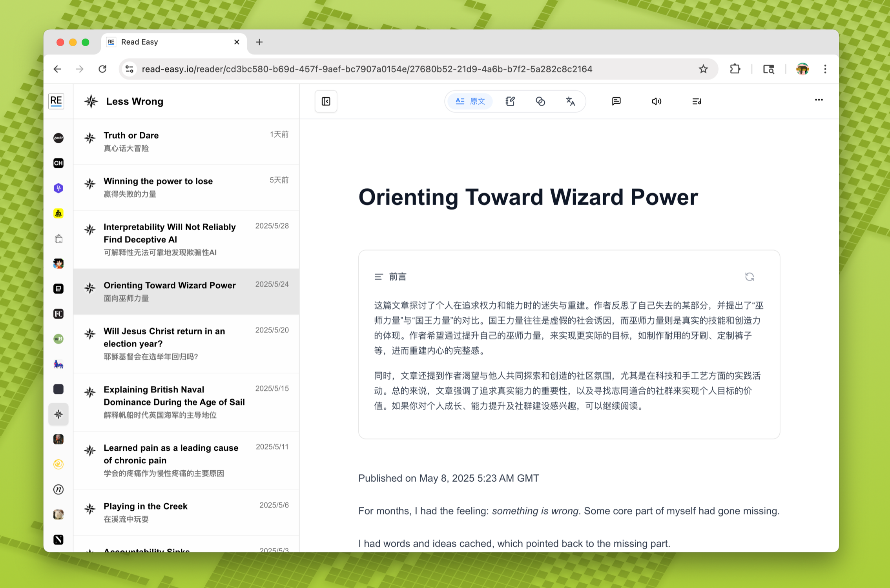Switch to 原文 original text mode
Viewport: 890px width, 588px height.
[x=471, y=102]
